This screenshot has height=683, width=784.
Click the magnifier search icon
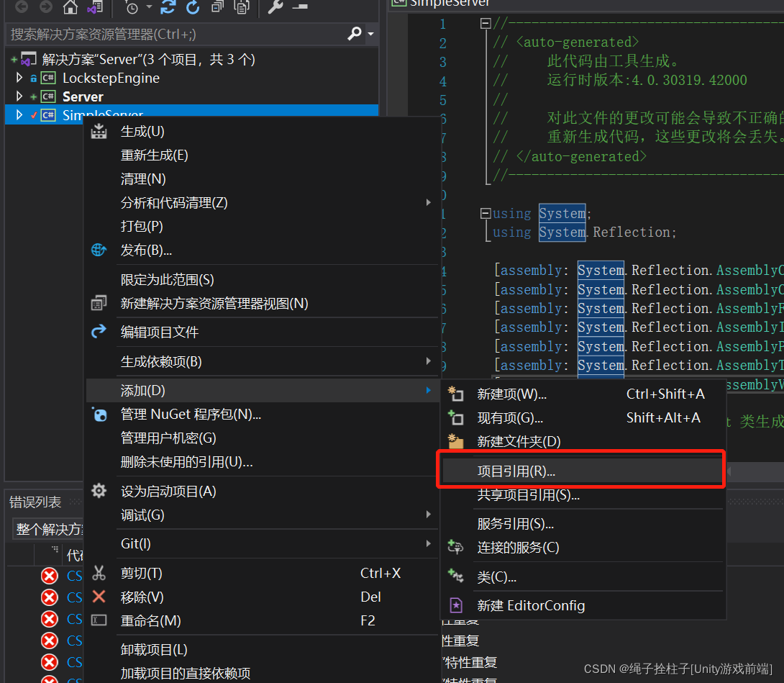click(x=355, y=34)
